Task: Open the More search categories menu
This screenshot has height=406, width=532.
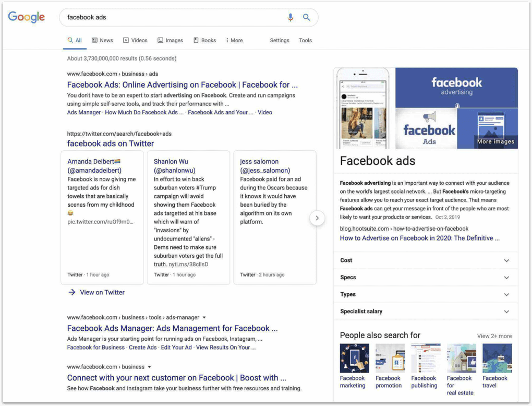Action: 235,40
